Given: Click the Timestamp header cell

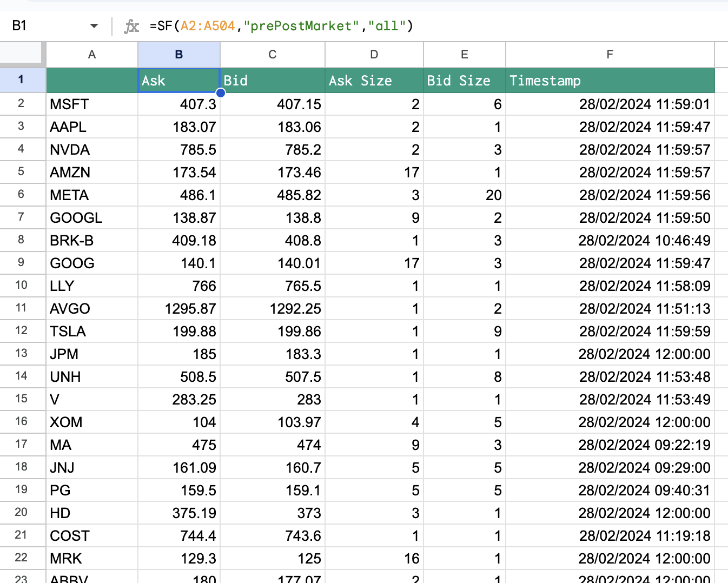Looking at the screenshot, I should [x=610, y=81].
